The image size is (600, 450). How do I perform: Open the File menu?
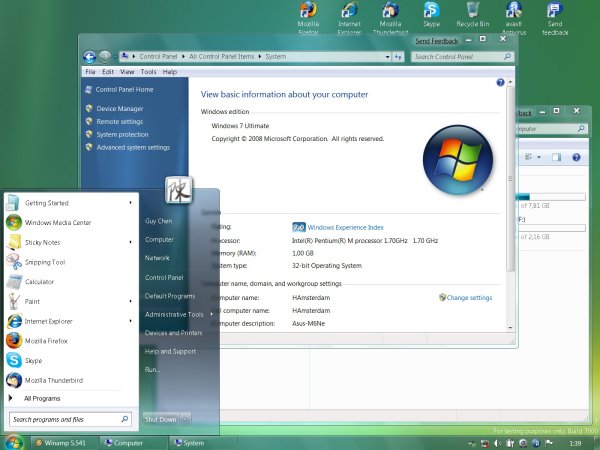[x=90, y=72]
